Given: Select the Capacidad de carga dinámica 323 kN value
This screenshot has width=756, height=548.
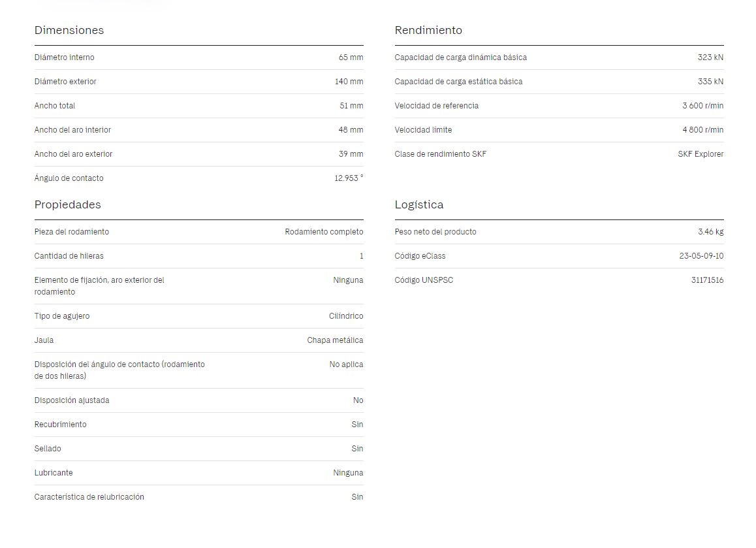Looking at the screenshot, I should 710,57.
